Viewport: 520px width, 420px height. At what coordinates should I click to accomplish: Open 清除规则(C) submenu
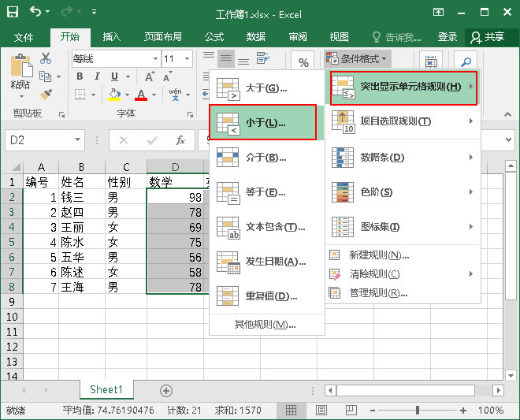pyautogui.click(x=403, y=274)
